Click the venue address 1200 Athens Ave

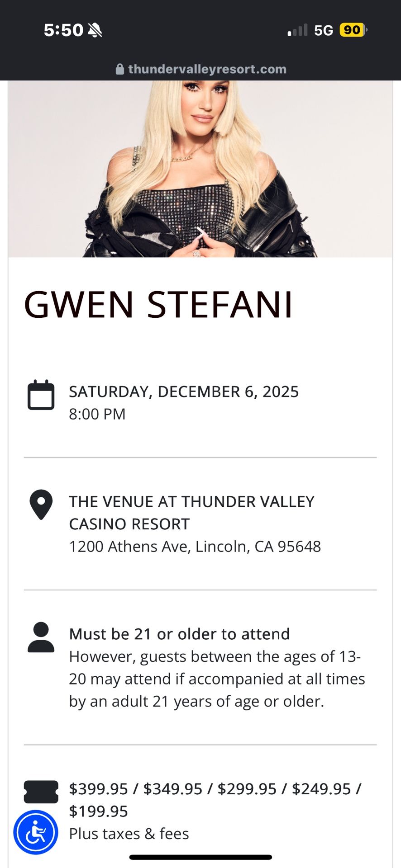point(195,546)
